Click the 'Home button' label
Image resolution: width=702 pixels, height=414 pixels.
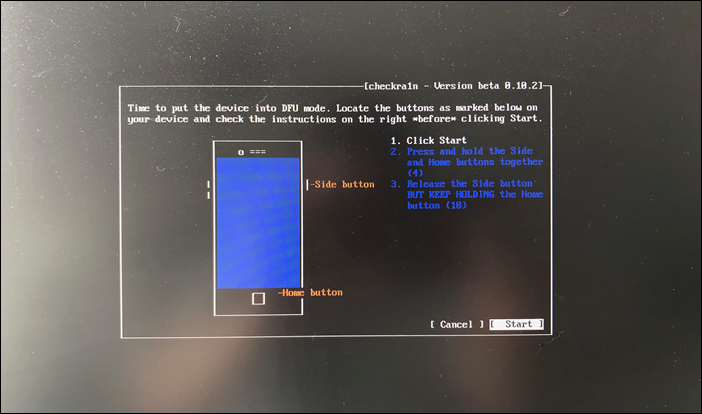312,293
